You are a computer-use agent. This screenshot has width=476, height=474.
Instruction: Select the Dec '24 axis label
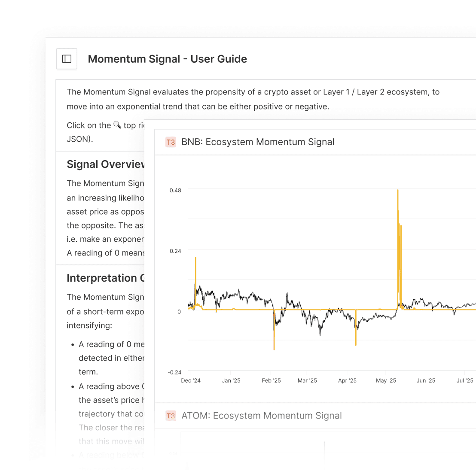pyautogui.click(x=191, y=380)
